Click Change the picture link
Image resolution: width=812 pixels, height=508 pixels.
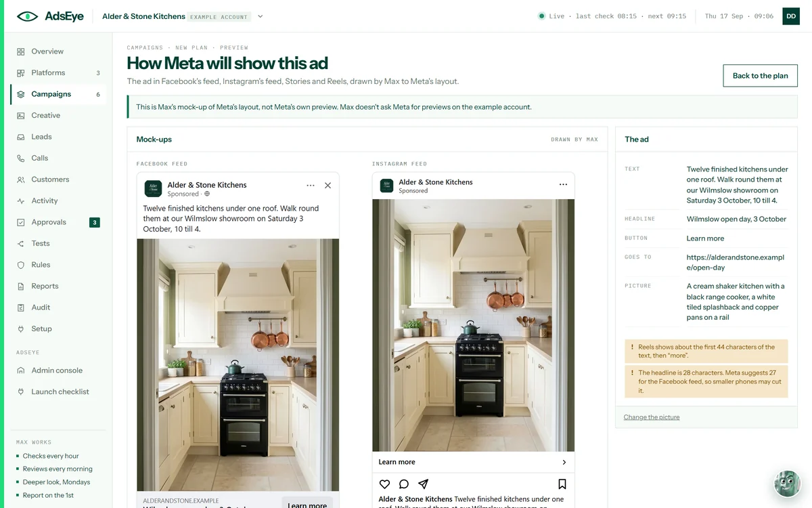coord(652,417)
